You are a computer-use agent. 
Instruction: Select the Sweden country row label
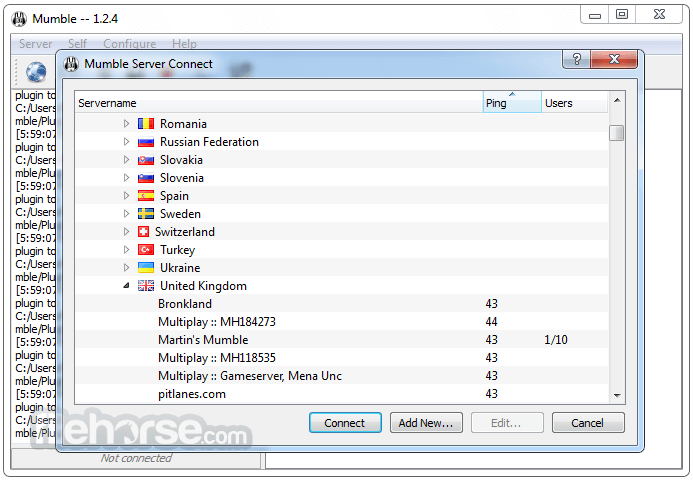180,214
